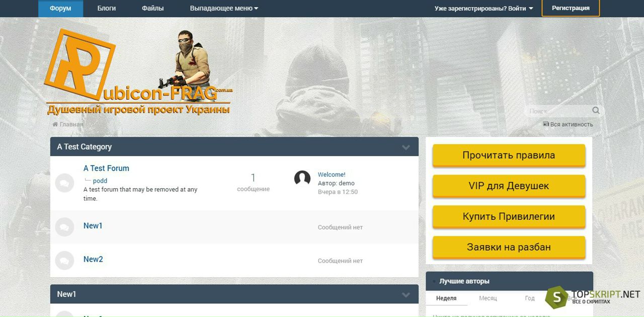
Task: Open the Welcome! topic link
Action: (x=332, y=175)
